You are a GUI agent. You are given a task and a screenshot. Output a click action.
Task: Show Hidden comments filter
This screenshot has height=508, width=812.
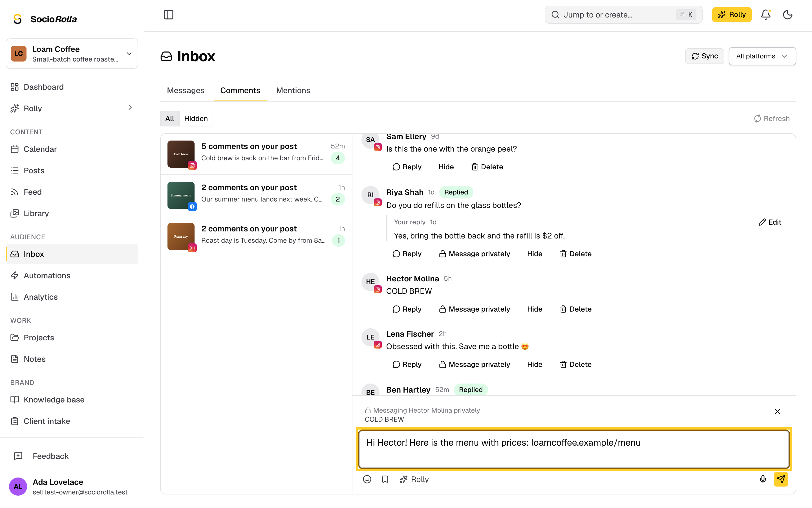pyautogui.click(x=196, y=119)
